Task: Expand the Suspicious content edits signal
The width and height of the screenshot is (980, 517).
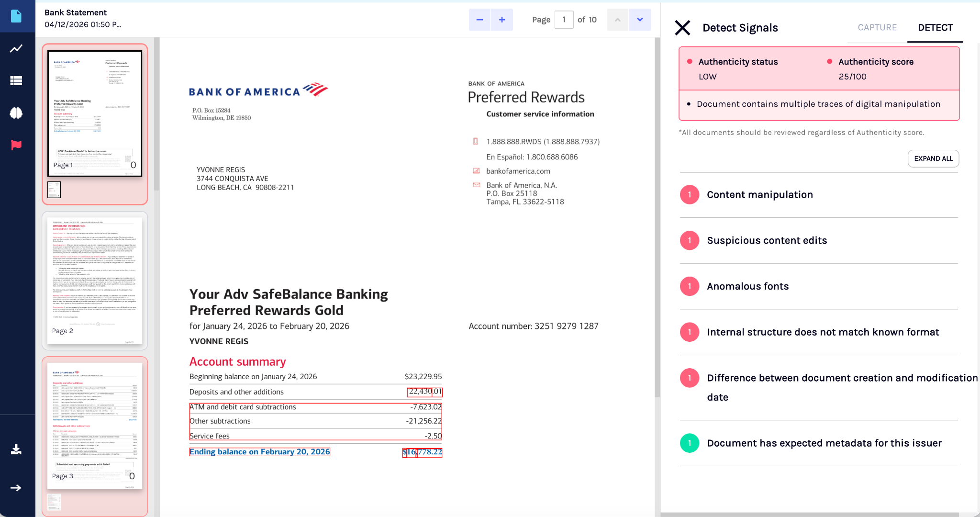Action: point(819,240)
